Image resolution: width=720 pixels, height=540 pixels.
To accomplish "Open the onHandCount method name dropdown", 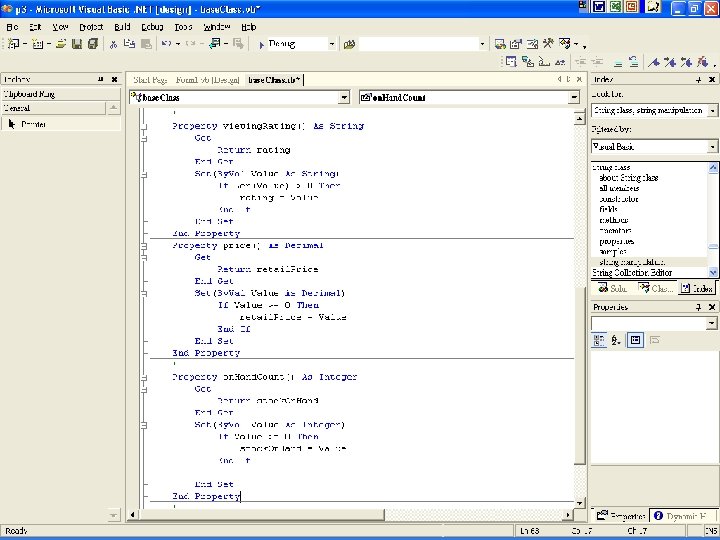I will [x=574, y=97].
